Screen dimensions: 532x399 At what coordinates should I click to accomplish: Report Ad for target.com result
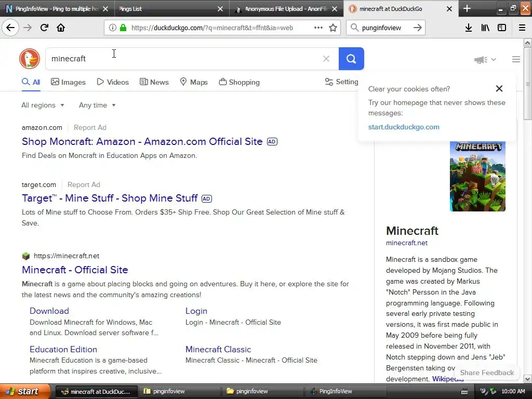[x=84, y=184]
